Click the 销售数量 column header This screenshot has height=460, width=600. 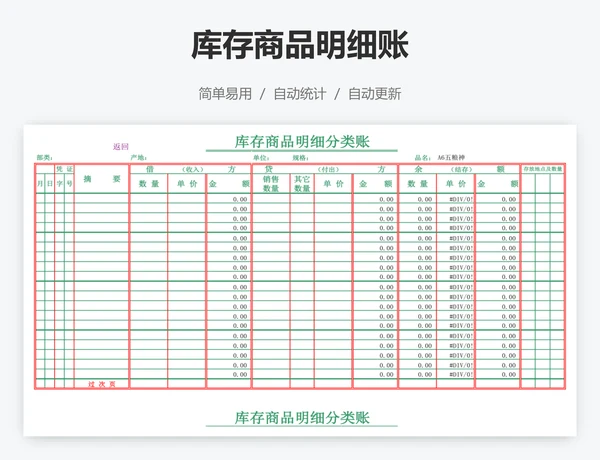click(x=271, y=184)
